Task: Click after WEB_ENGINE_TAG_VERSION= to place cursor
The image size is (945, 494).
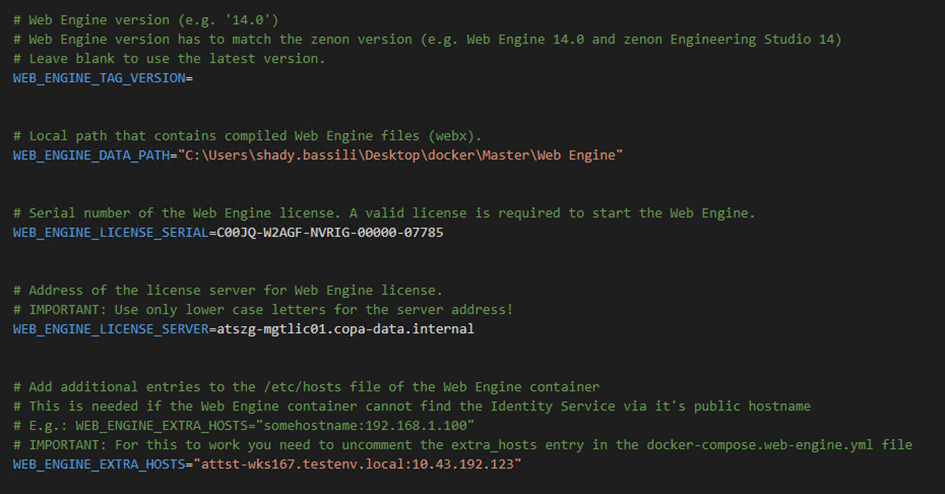Action: [195, 78]
